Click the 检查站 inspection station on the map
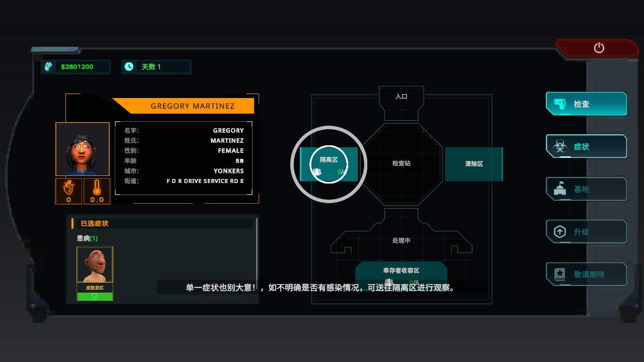 pyautogui.click(x=401, y=164)
